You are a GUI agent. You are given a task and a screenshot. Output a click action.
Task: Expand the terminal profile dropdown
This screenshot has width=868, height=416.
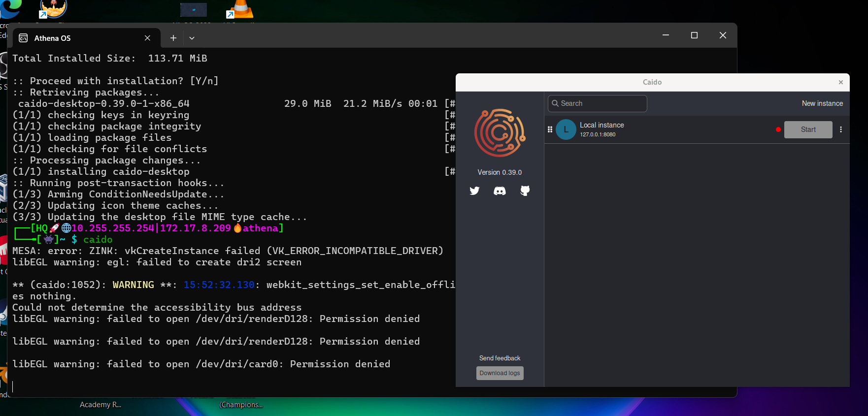[192, 38]
